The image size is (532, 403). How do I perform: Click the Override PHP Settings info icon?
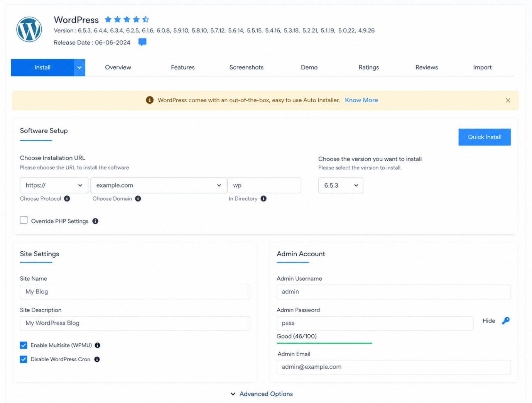point(95,221)
